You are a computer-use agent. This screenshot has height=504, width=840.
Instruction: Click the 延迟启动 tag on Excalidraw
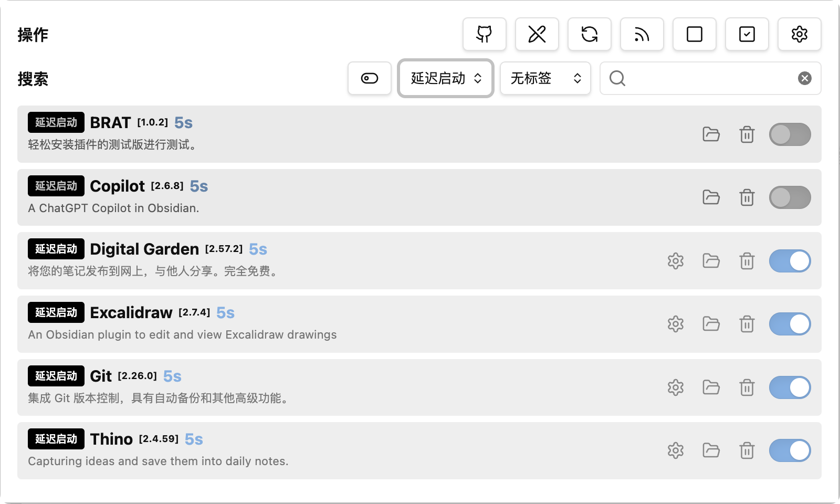56,312
